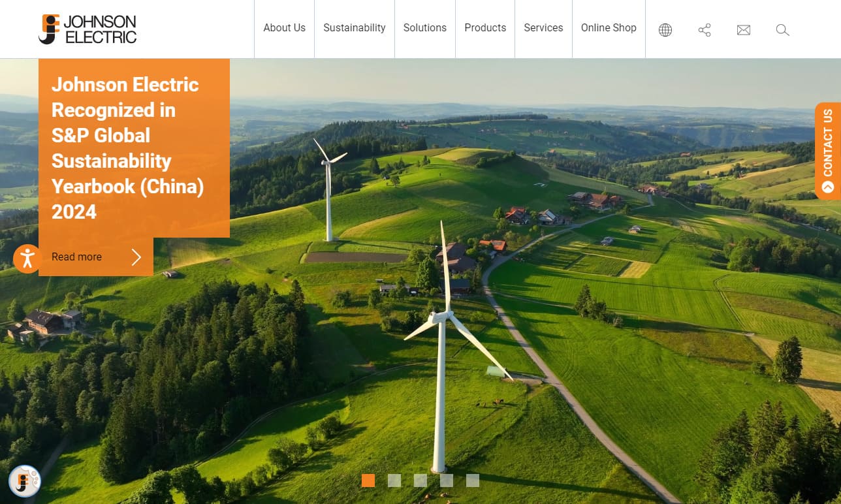The width and height of the screenshot is (841, 504).
Task: Select the first orange carousel indicator
Action: tap(368, 480)
